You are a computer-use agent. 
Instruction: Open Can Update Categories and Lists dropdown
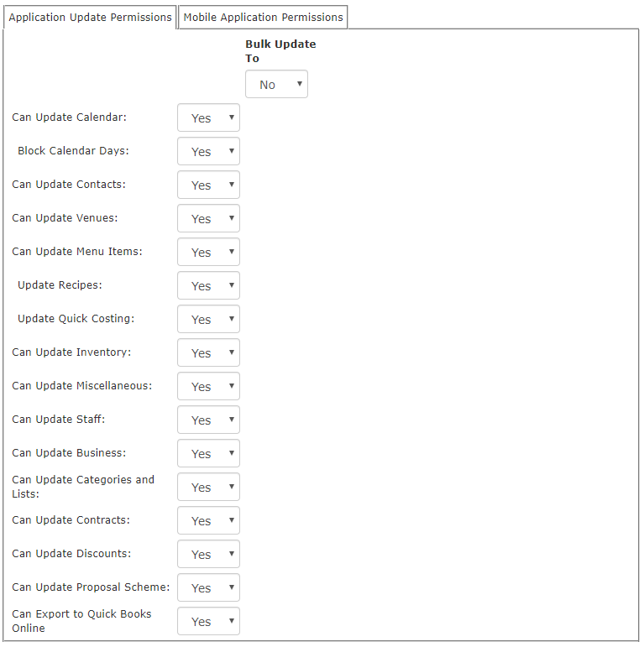(208, 487)
